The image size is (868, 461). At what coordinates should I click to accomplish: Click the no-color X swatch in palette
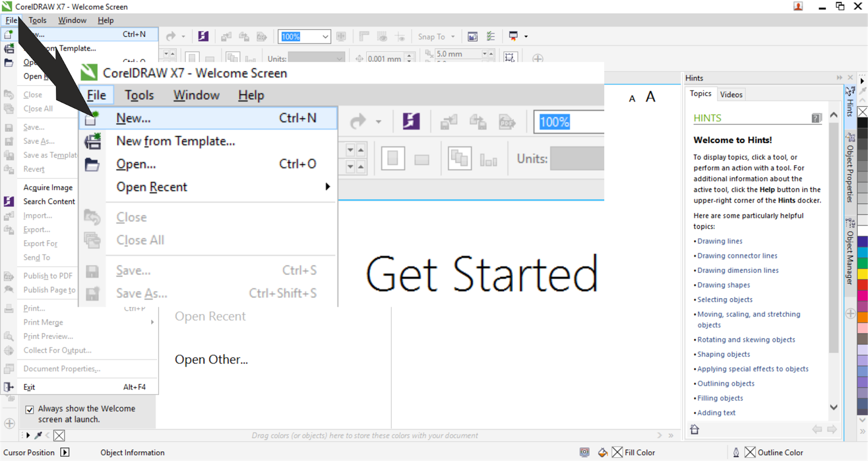click(x=863, y=112)
